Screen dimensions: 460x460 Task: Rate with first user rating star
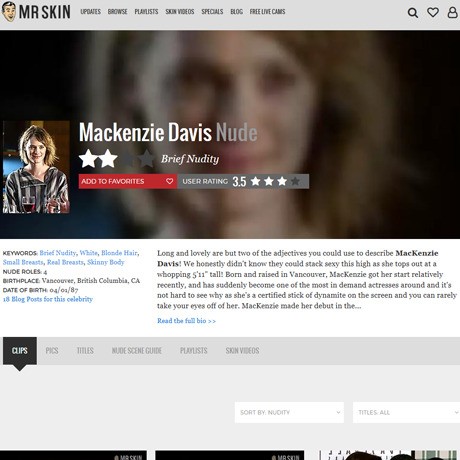click(x=255, y=181)
